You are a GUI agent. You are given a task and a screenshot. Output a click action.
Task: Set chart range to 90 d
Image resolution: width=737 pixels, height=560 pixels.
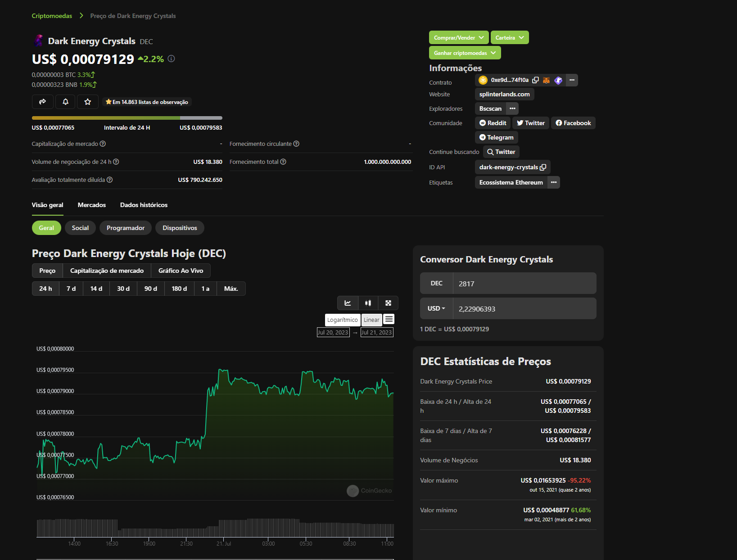coord(151,289)
